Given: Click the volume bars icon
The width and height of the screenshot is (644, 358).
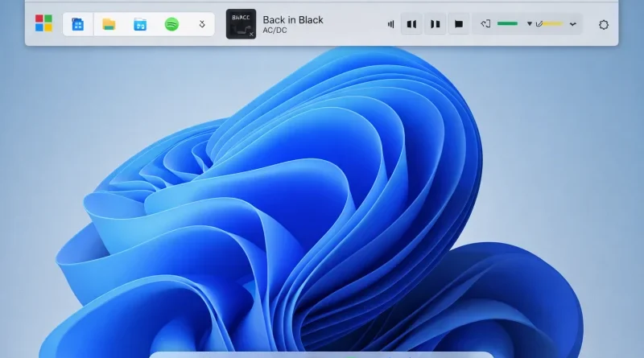Looking at the screenshot, I should (x=391, y=24).
